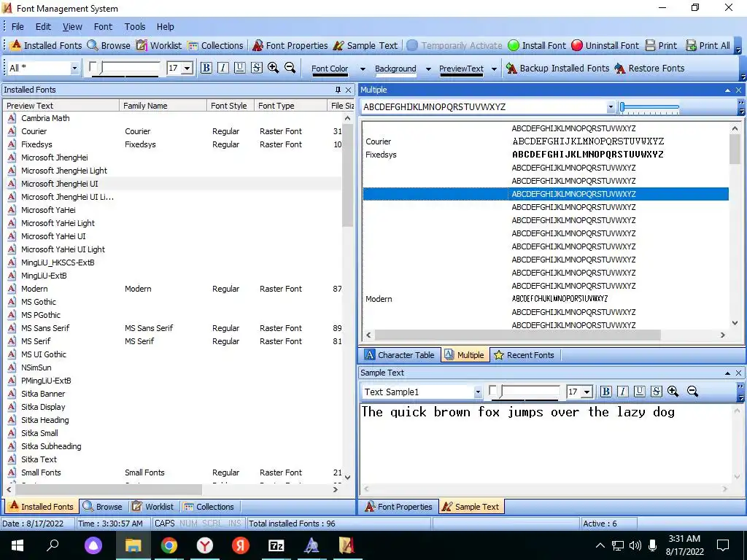Toggle Strikethrough in the main format toolbar

(x=256, y=68)
